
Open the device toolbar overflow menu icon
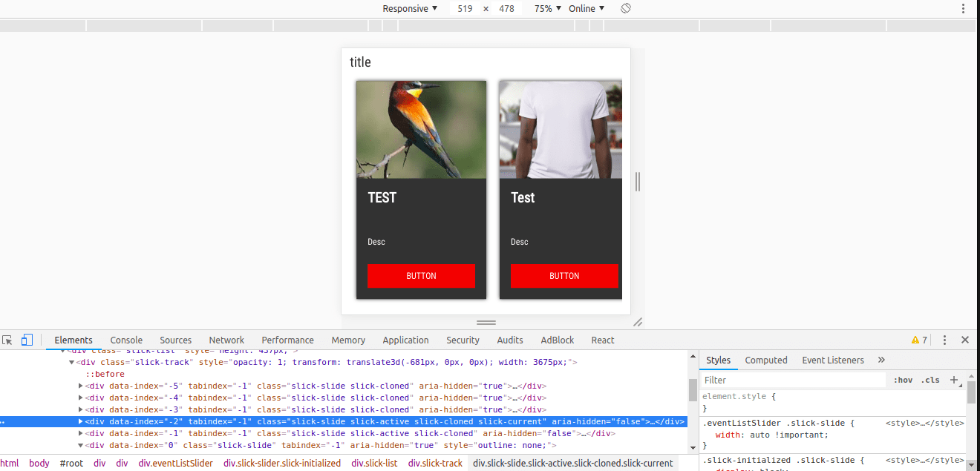click(963, 8)
